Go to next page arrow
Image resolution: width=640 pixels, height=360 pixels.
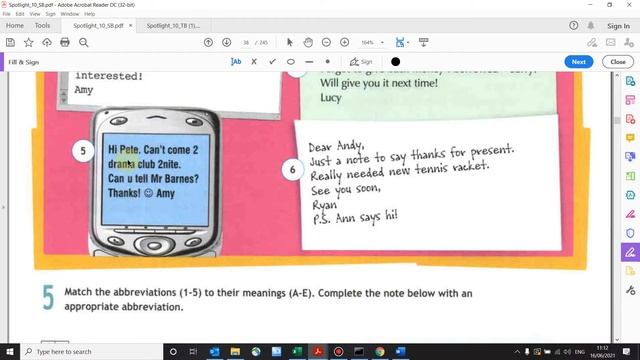click(227, 42)
